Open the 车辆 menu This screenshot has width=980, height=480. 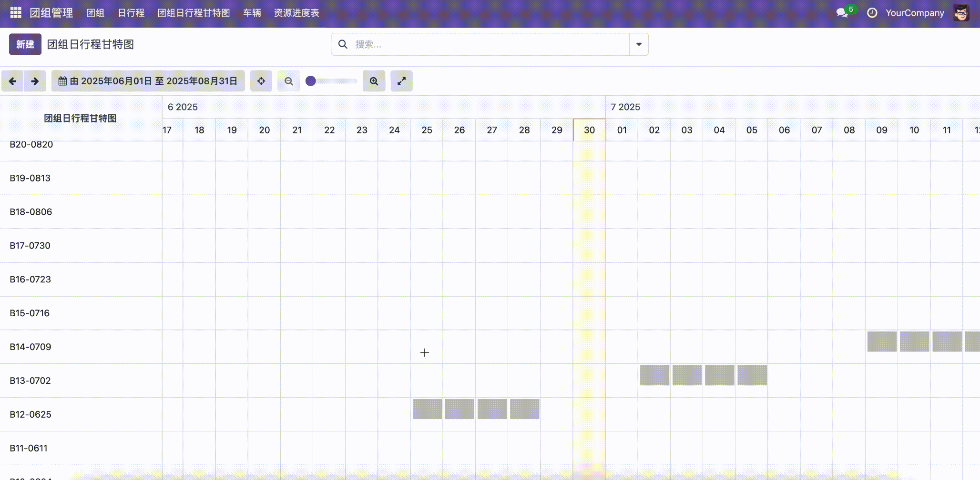point(252,13)
